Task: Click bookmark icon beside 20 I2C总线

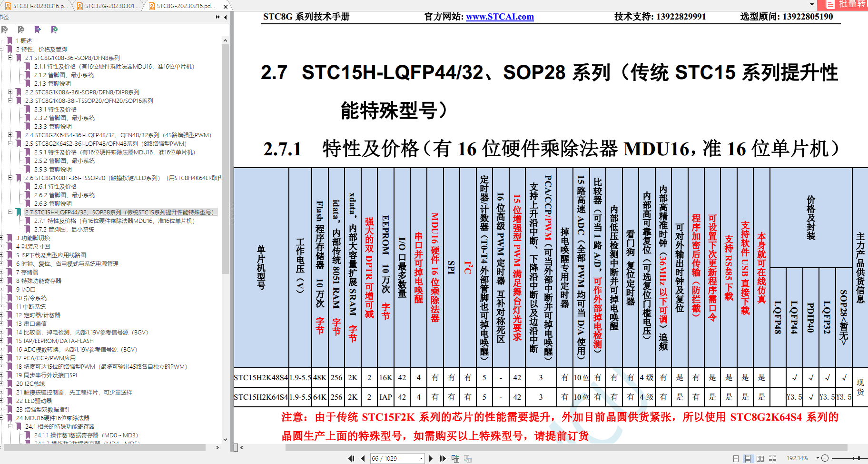Action: click(10, 384)
